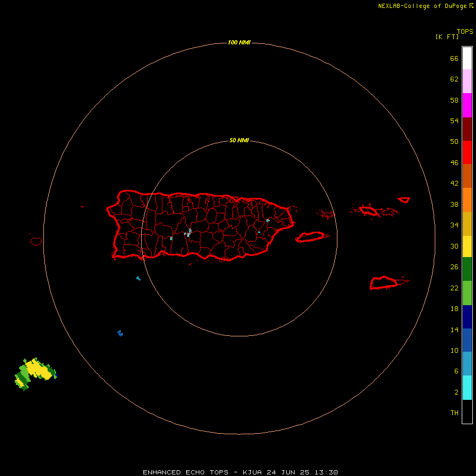Click the legend value "50"
The height and width of the screenshot is (476, 476).
[x=454, y=142]
